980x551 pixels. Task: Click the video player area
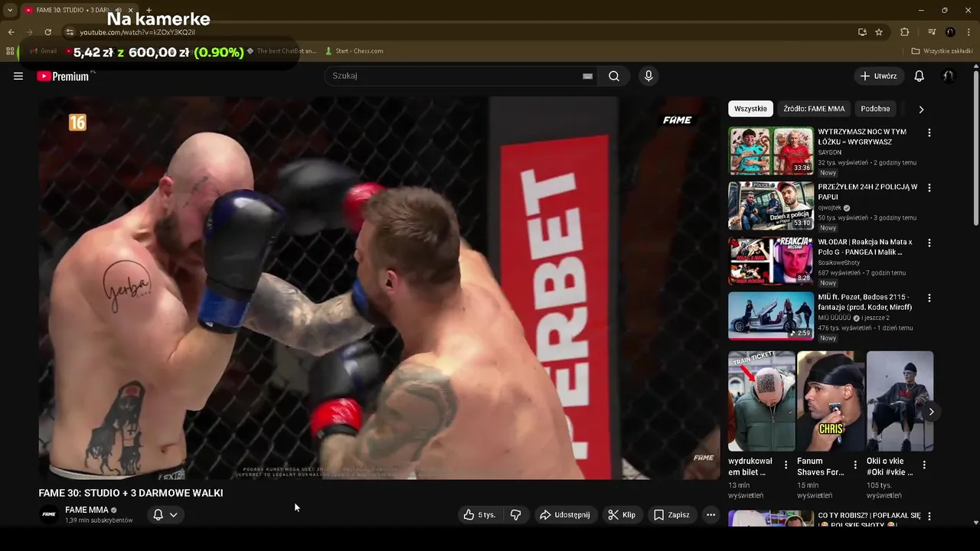(x=379, y=288)
